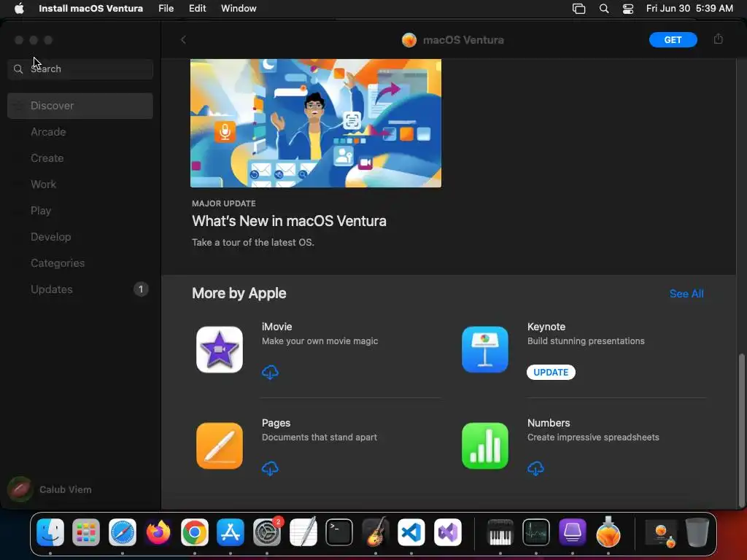
Task: Download Numbers using the cloud icon
Action: click(535, 468)
